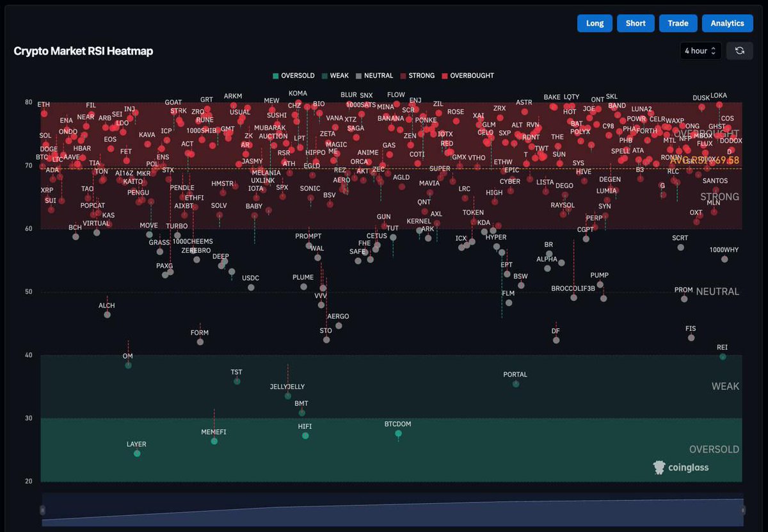This screenshot has height=532, width=768.
Task: Select the FIS data point
Action: [691, 337]
